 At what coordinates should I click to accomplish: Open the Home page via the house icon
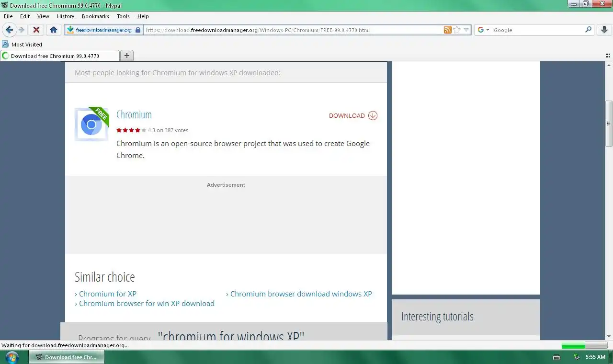coord(54,30)
